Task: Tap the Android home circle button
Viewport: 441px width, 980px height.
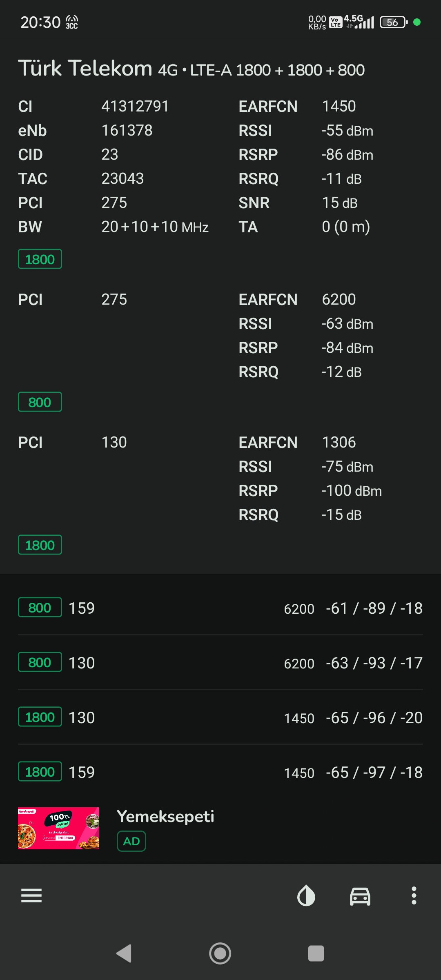Action: click(x=220, y=953)
